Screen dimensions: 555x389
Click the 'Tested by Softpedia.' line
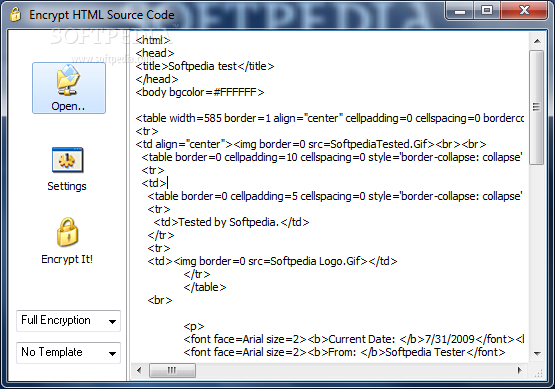click(231, 222)
